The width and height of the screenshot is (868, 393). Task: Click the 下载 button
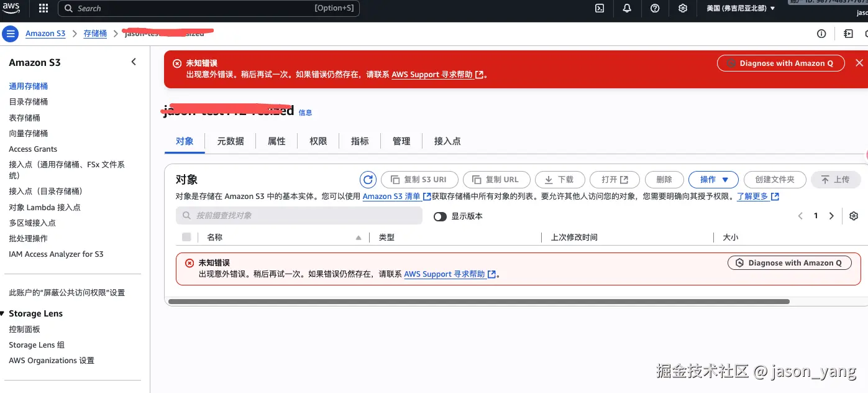pos(559,180)
